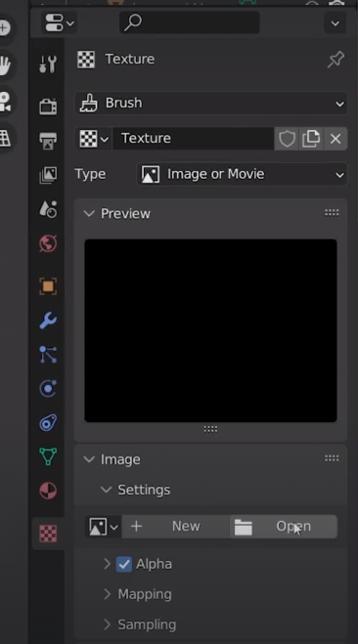The height and width of the screenshot is (644, 358).
Task: Open the Brush dropdown
Action: [x=211, y=103]
